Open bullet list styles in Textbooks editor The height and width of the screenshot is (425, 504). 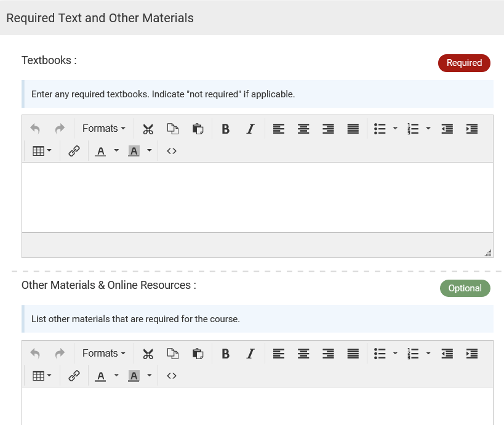[395, 129]
